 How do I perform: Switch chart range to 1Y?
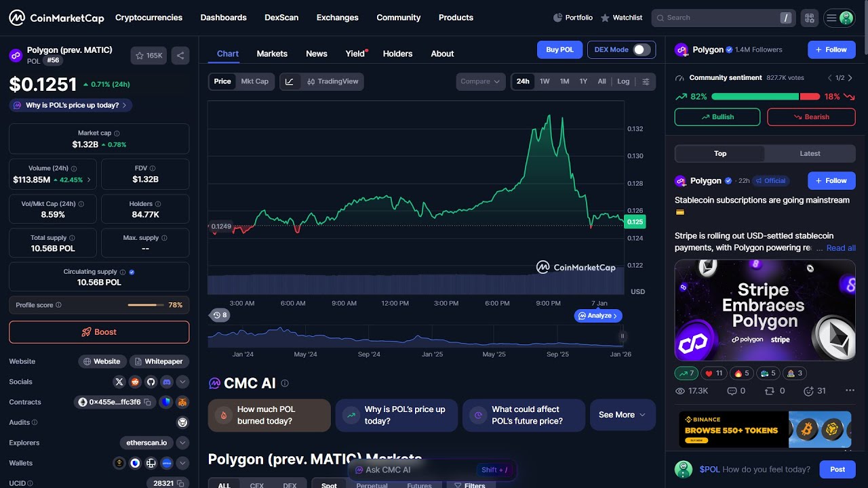(x=583, y=81)
